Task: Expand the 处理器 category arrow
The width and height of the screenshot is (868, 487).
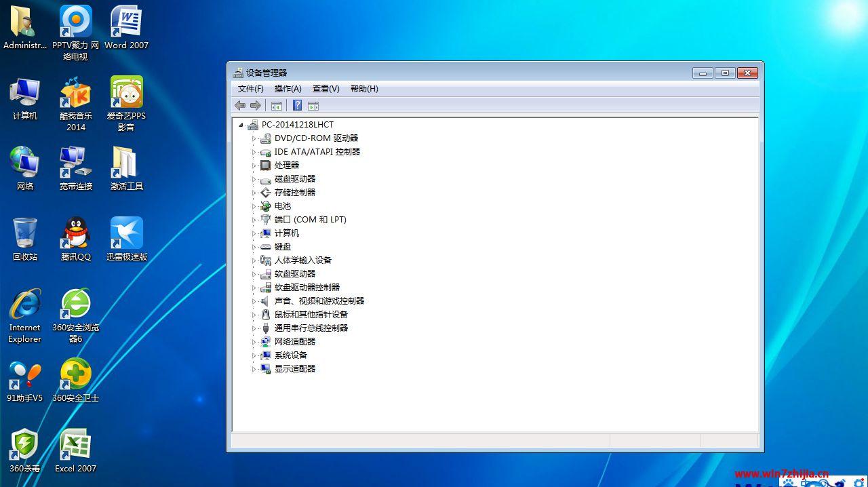Action: (254, 165)
